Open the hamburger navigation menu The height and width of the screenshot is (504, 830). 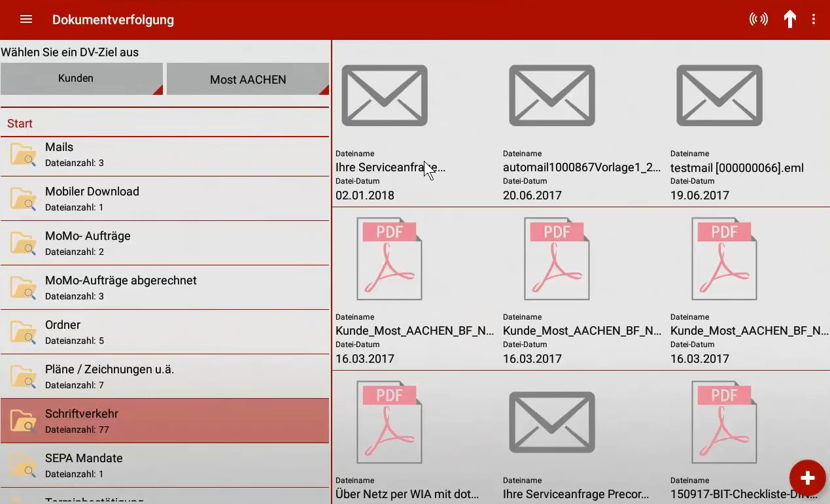pyautogui.click(x=26, y=20)
